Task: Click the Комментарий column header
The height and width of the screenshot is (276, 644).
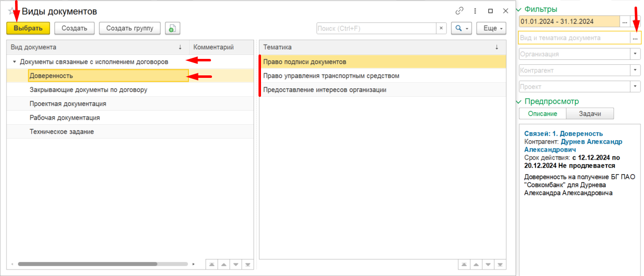Action: click(x=221, y=47)
